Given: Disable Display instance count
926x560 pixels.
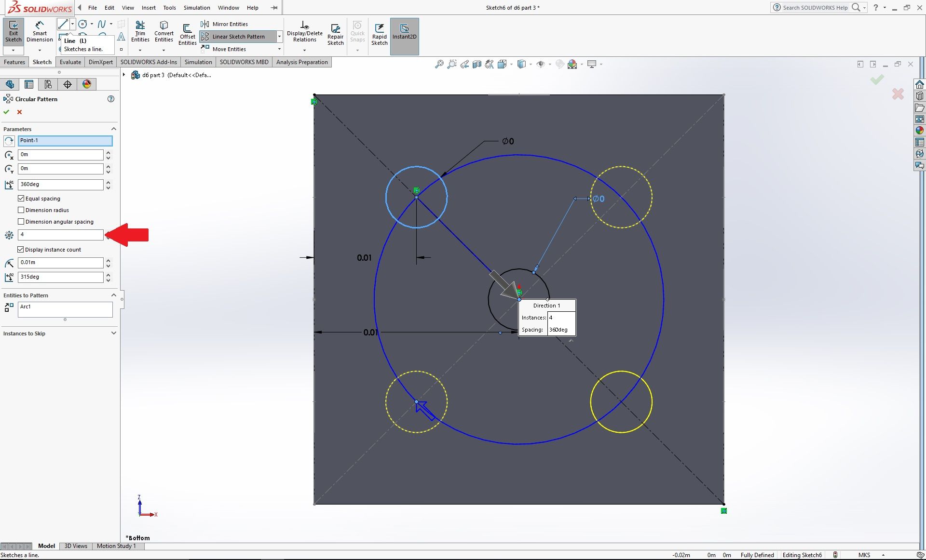Looking at the screenshot, I should point(21,249).
